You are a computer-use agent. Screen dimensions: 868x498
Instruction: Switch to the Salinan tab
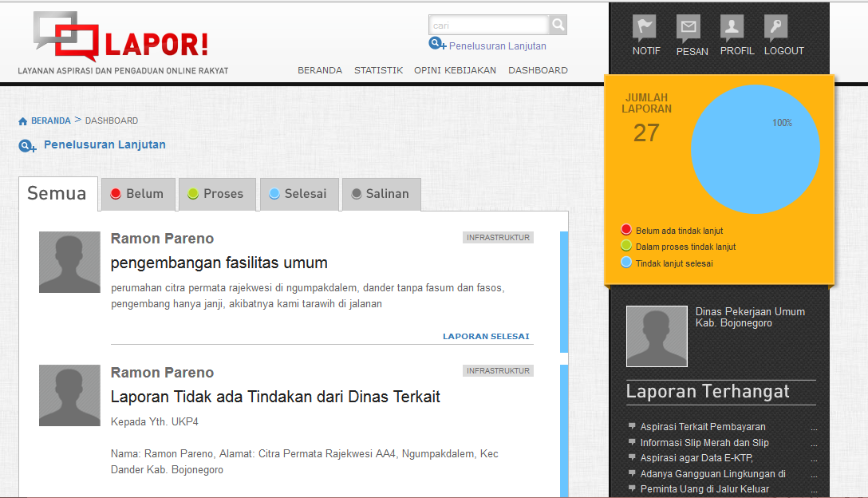(381, 194)
